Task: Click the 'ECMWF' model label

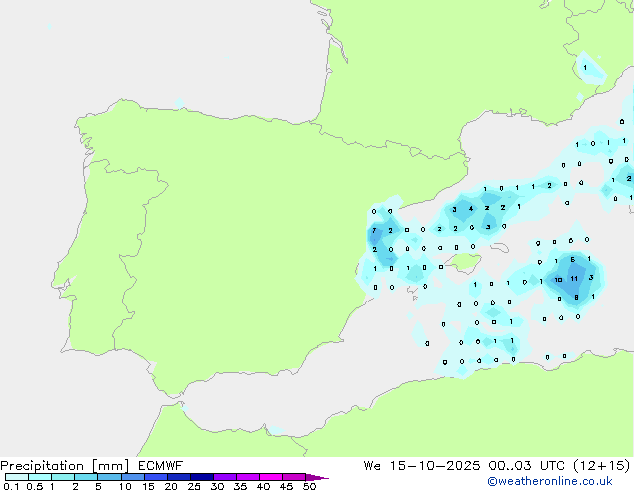Action: (x=161, y=466)
